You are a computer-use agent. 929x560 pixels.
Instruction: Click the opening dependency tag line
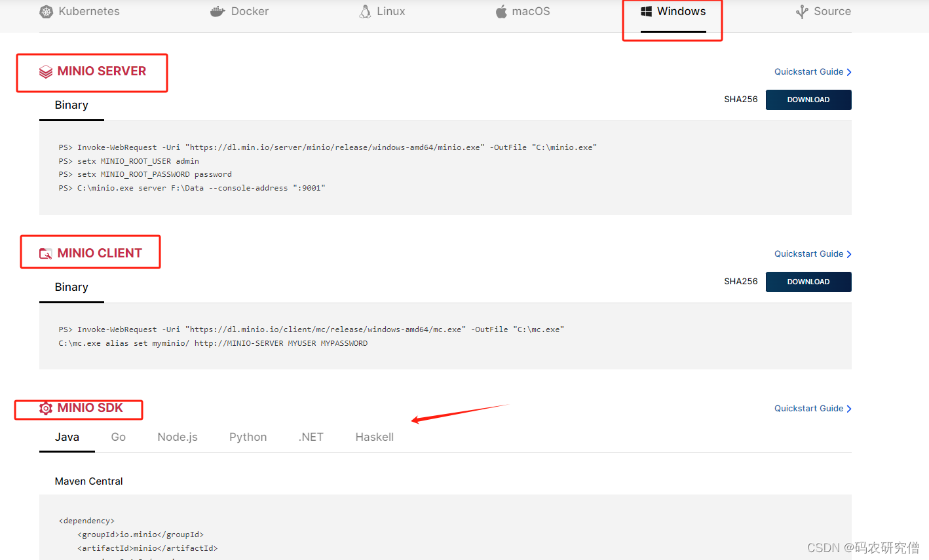pos(86,521)
